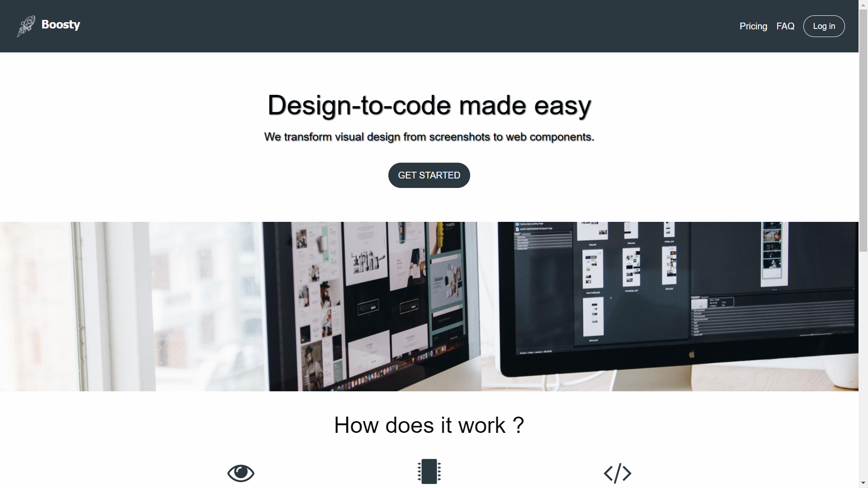
Task: Click the scrollbar up arrow
Action: coord(863,4)
